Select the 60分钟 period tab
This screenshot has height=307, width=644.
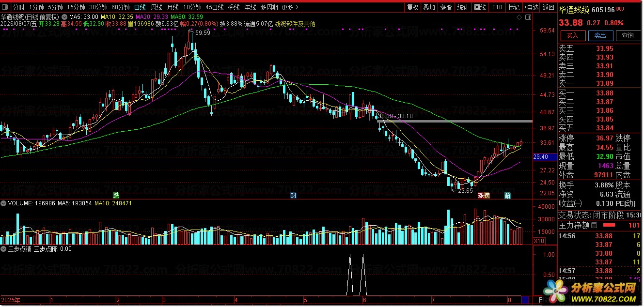click(x=121, y=7)
